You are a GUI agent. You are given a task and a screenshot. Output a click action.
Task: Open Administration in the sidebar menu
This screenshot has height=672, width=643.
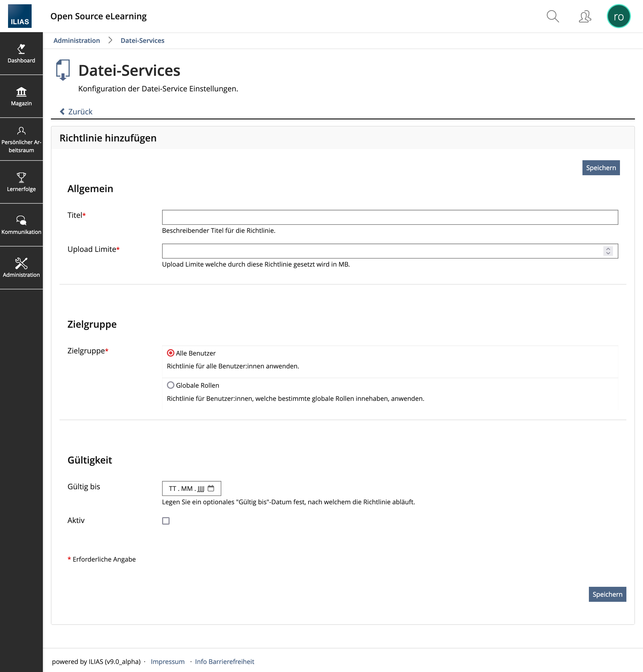coord(21,268)
